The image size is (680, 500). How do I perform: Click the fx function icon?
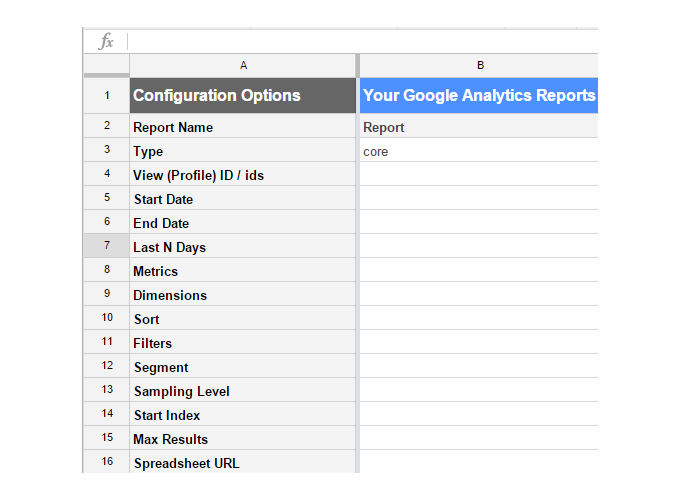[x=106, y=42]
